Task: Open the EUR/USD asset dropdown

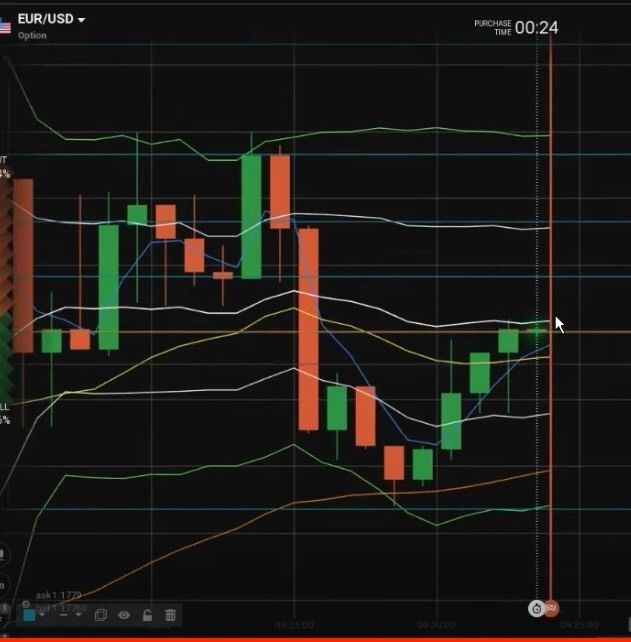Action: [x=52, y=19]
